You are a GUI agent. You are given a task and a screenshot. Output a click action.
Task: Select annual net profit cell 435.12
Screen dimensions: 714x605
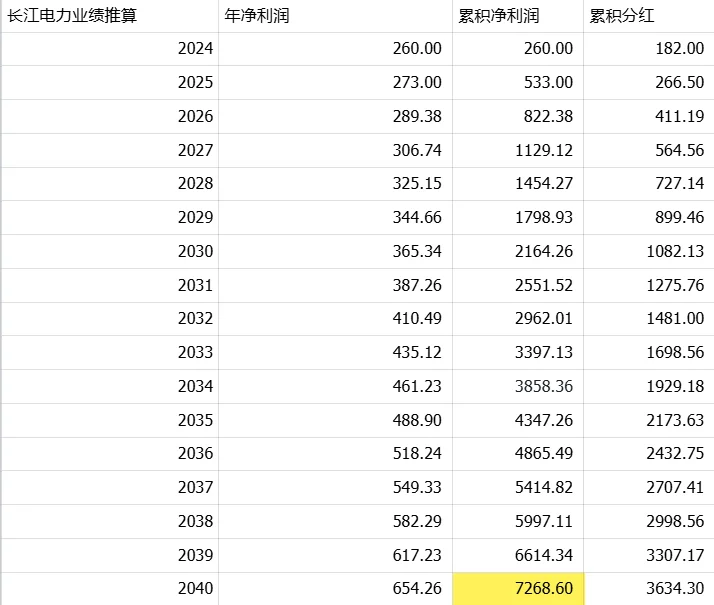[336, 352]
